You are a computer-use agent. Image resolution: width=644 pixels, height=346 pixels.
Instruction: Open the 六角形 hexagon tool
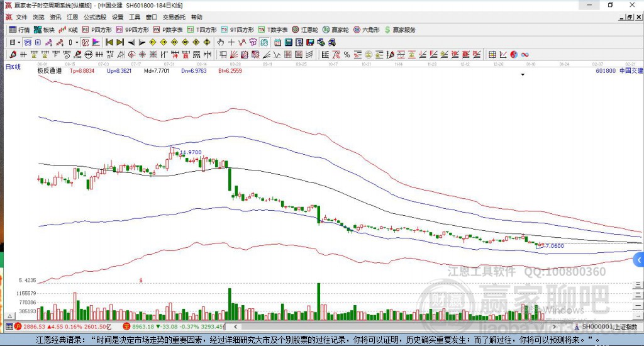367,30
